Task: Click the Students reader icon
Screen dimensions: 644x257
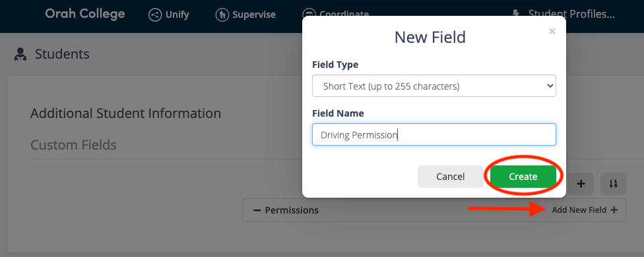Action: pos(20,54)
